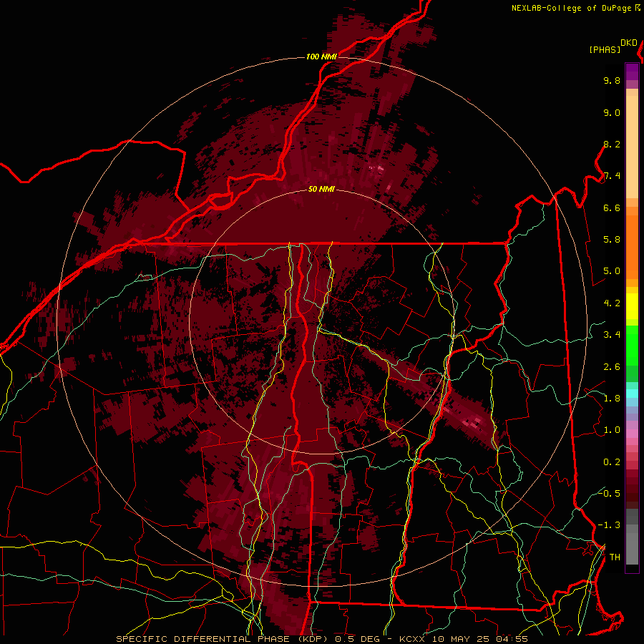Viewport: 644px width, 644px height.
Task: Click the 3.4 scale value
Action: [612, 335]
